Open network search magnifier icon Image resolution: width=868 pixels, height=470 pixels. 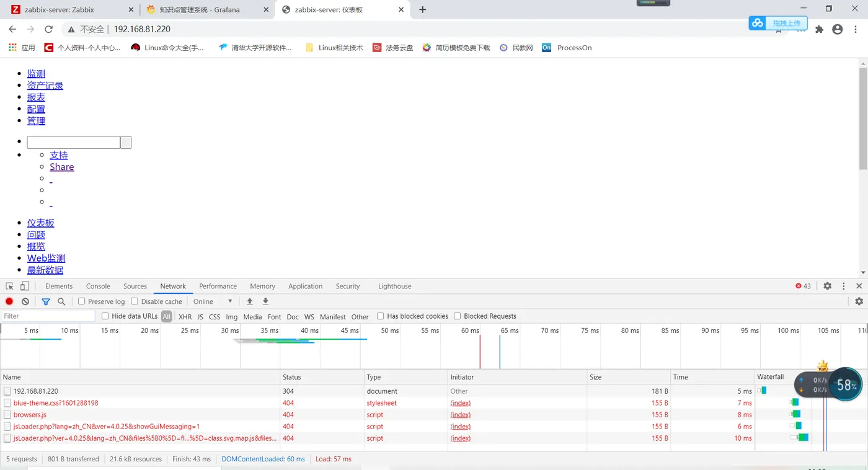[x=61, y=301]
